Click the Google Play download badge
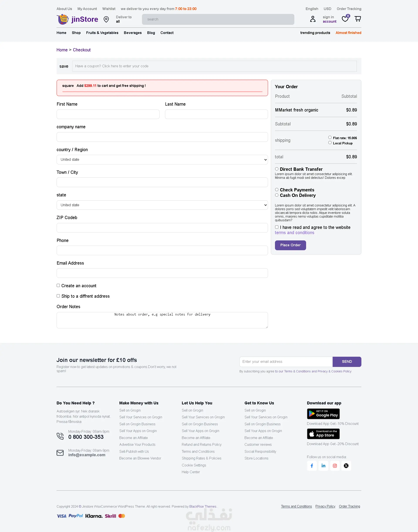 [x=323, y=414]
